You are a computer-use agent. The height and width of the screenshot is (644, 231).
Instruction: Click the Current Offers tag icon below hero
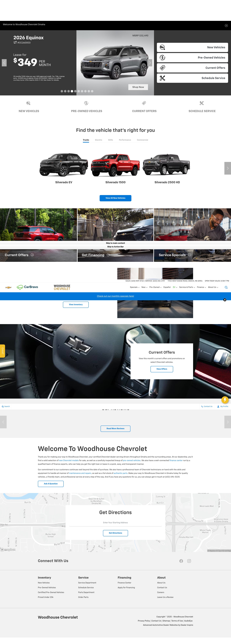coord(144,103)
